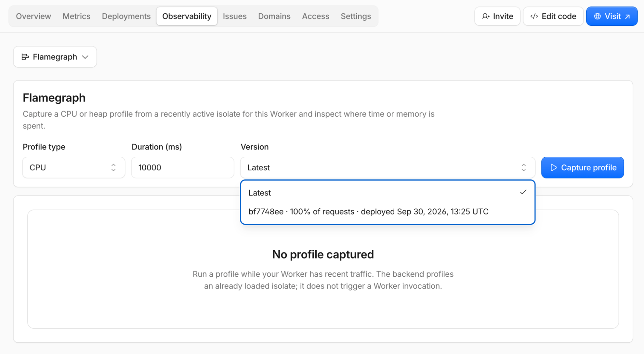Switch to the Domains tab
Screen dimensions: 644x354
click(x=274, y=16)
